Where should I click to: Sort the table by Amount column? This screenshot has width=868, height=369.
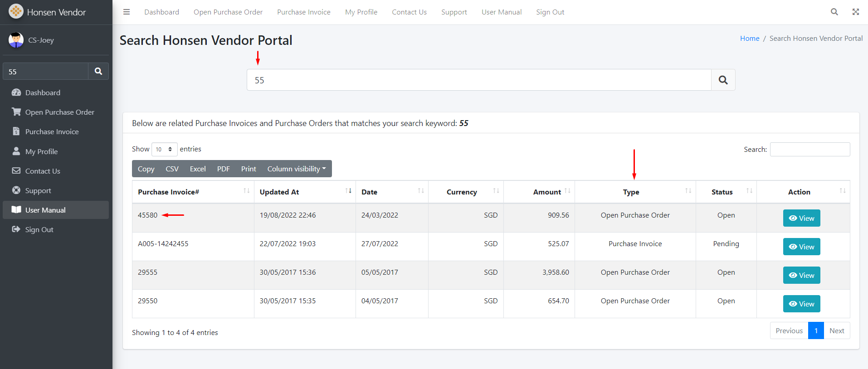click(x=547, y=192)
